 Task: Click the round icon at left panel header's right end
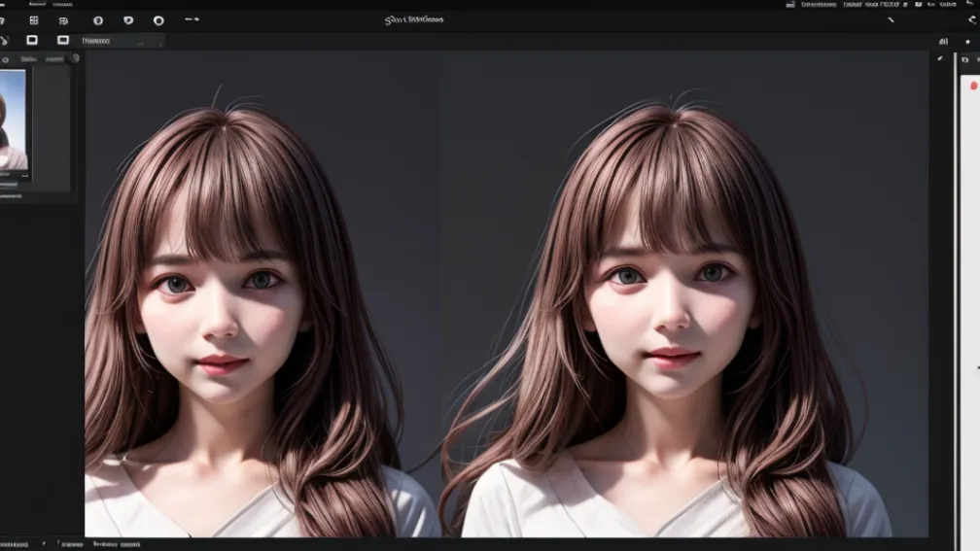(x=74, y=58)
